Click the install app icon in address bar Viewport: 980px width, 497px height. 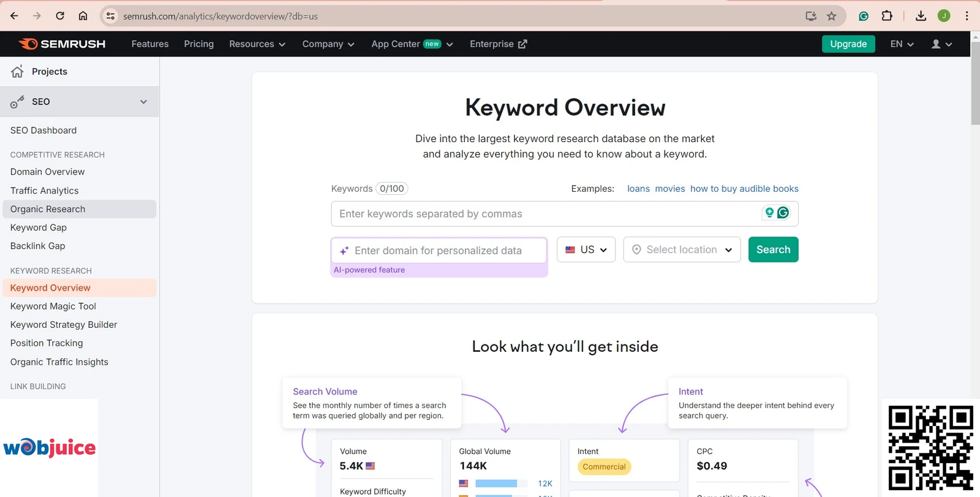(811, 16)
